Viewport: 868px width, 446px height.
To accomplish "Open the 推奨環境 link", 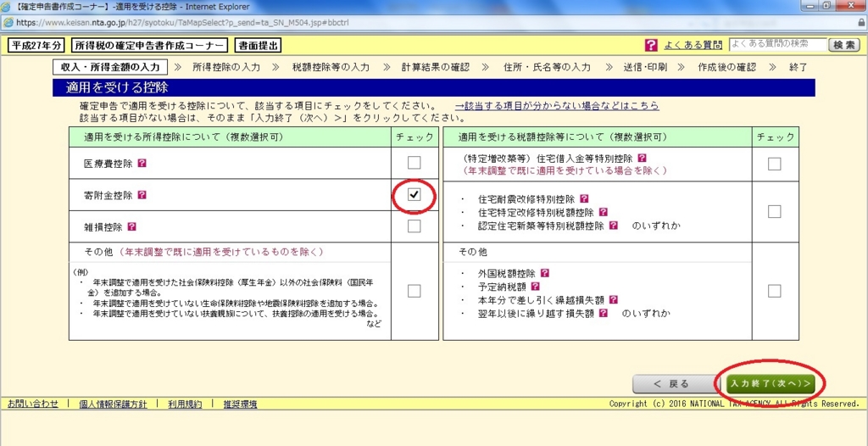I will (x=240, y=404).
